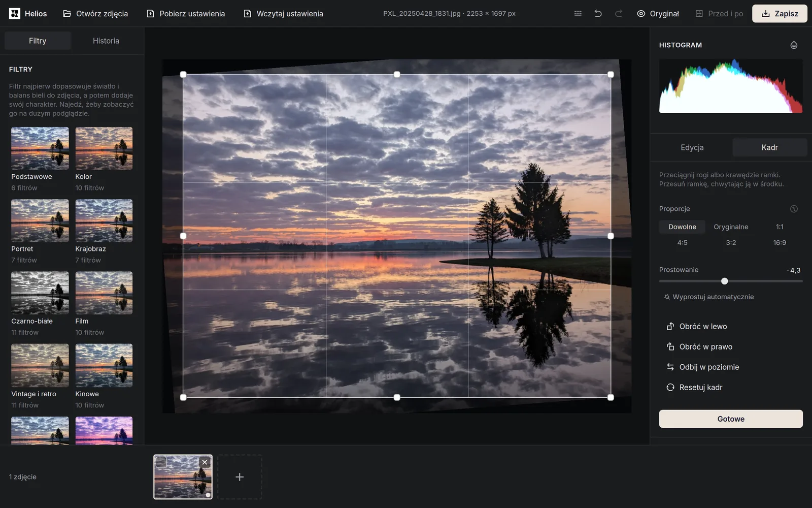Switch to the Historia tab
This screenshot has height=508, width=812.
[x=106, y=41]
